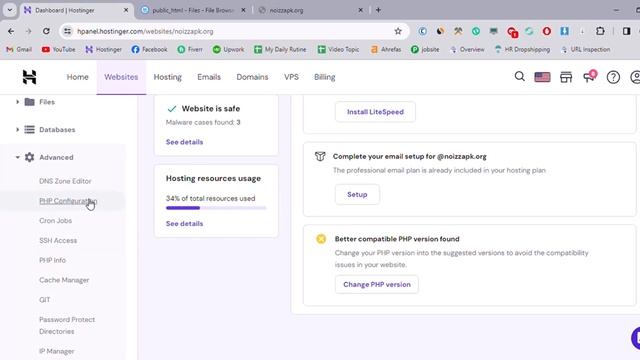
Task: Open Hosting in top navigation
Action: pyautogui.click(x=167, y=77)
